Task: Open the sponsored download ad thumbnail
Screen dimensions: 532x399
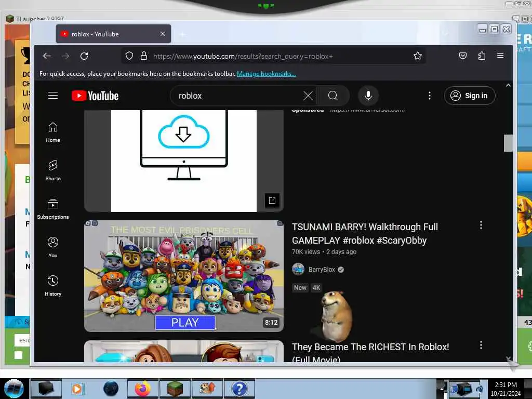Action: point(183,161)
